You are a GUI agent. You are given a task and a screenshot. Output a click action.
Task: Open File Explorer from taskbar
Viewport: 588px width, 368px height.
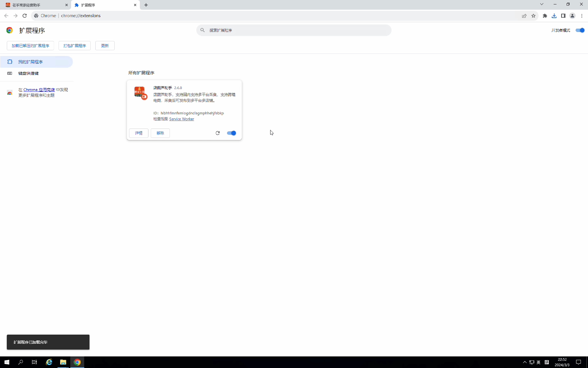[x=63, y=362]
